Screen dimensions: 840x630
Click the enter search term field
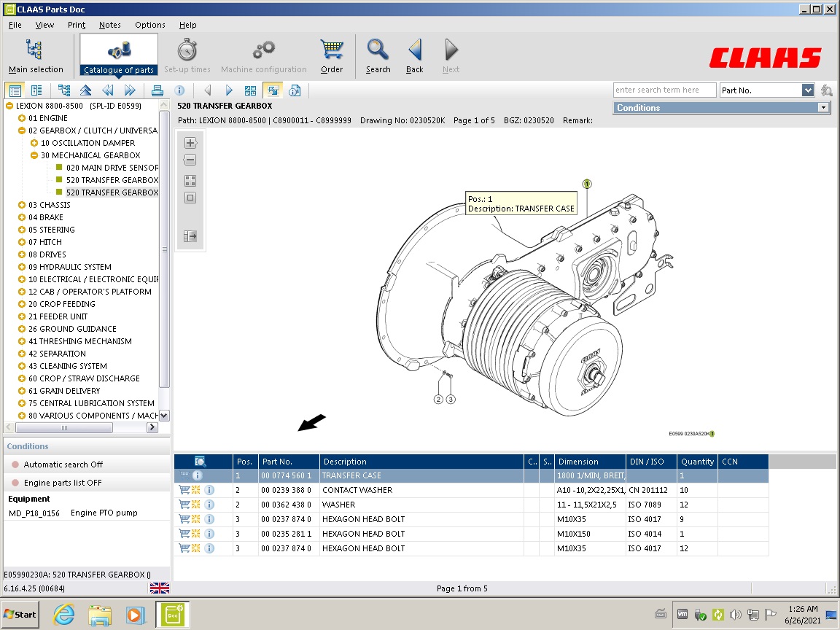(664, 90)
